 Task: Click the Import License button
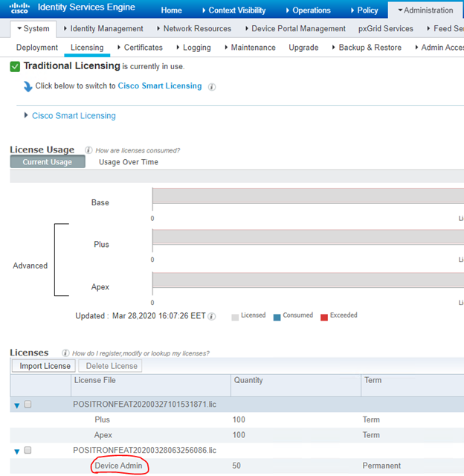coord(44,366)
